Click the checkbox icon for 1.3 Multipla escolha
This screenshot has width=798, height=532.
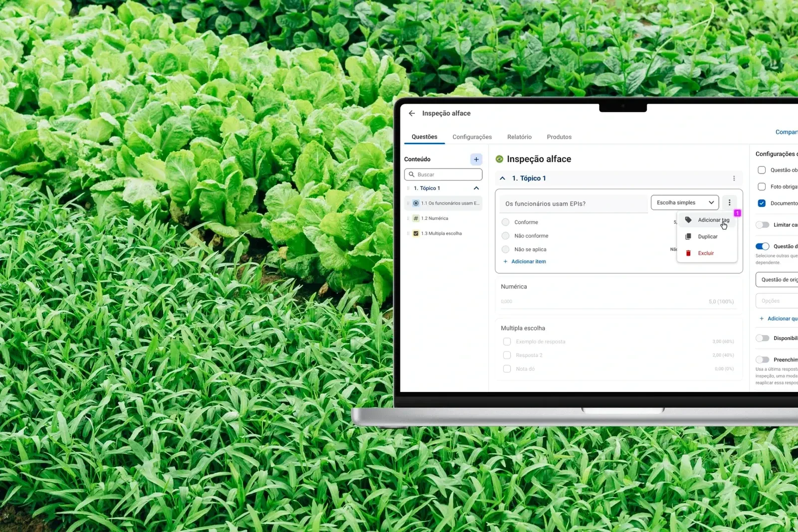(x=415, y=233)
